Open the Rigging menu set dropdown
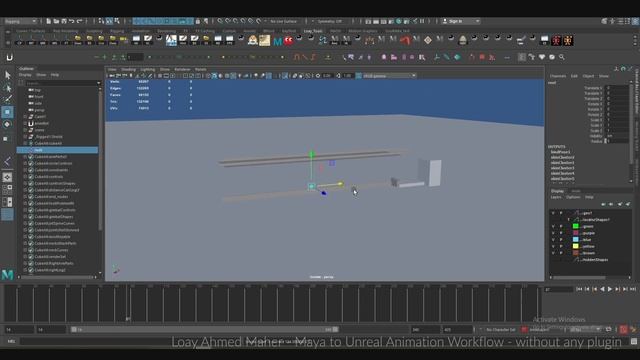This screenshot has width=640, height=360. point(20,21)
